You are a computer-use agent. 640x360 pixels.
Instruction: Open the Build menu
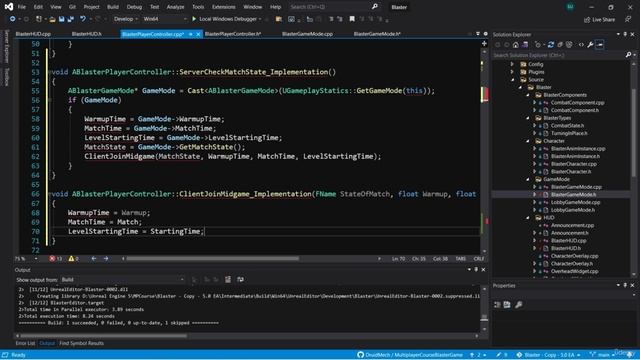113,7
